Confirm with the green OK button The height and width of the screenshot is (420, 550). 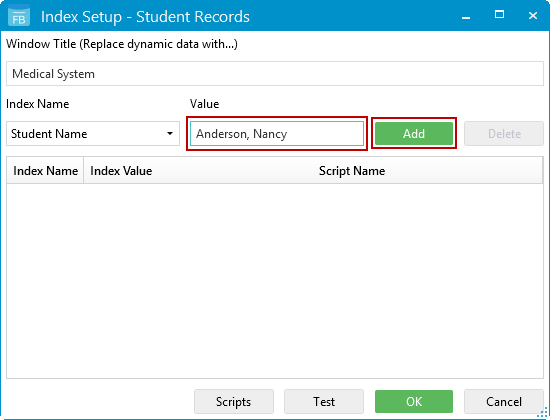[x=414, y=401]
